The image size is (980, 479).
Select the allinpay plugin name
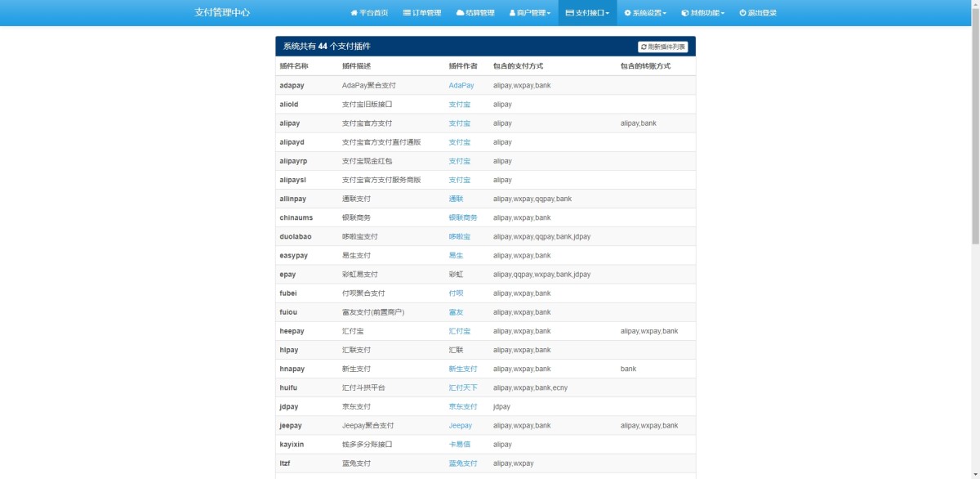coord(292,199)
